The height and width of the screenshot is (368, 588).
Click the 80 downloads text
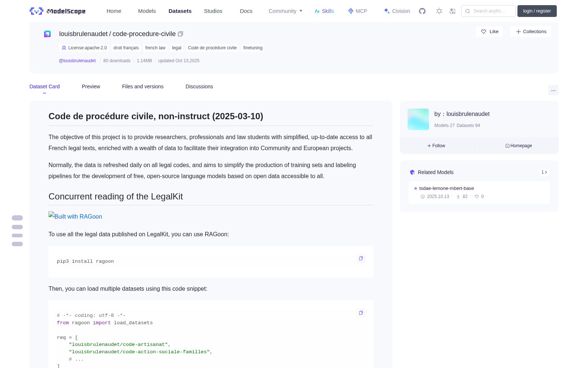click(x=117, y=61)
